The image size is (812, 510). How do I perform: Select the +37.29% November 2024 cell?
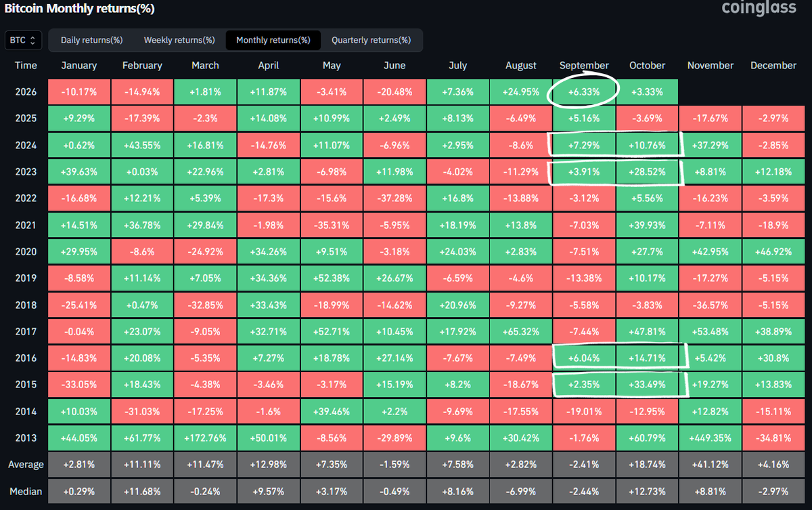710,145
